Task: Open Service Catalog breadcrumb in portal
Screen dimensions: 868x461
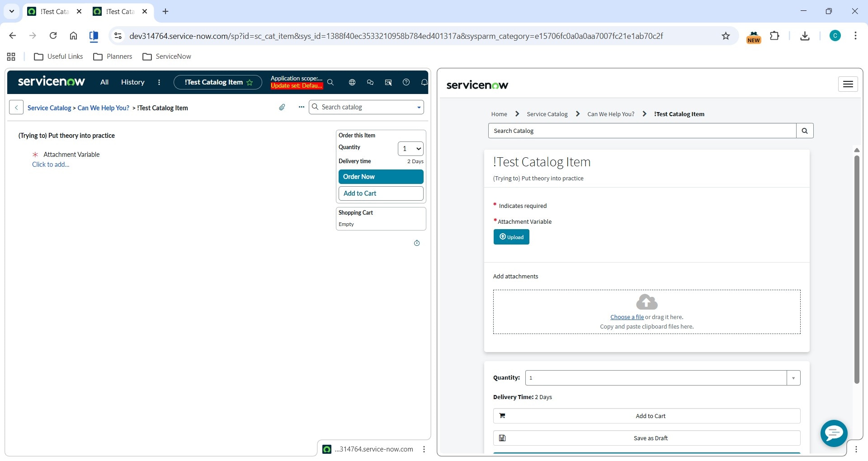Action: pos(547,114)
